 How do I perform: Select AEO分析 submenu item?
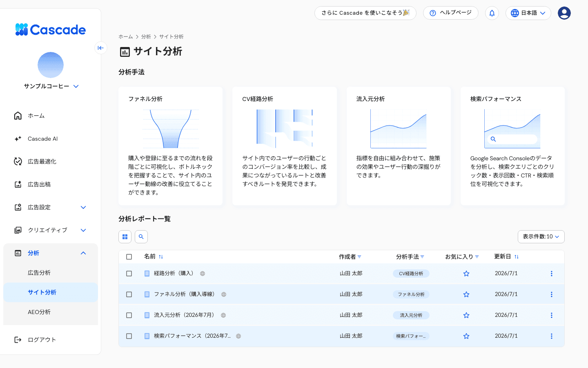pyautogui.click(x=51, y=312)
